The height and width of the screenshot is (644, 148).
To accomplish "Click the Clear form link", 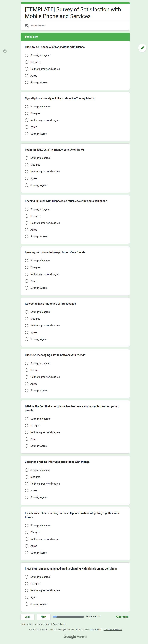I will (122, 617).
